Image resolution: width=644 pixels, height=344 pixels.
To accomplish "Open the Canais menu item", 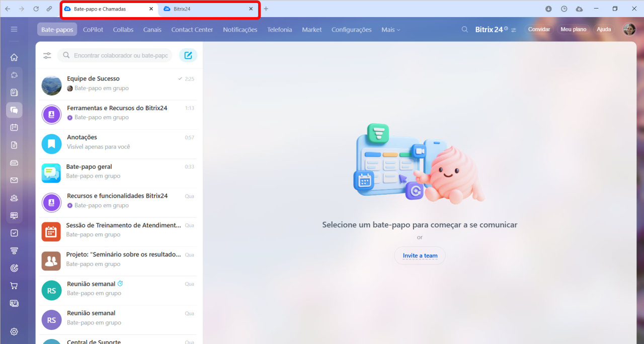I will [152, 30].
